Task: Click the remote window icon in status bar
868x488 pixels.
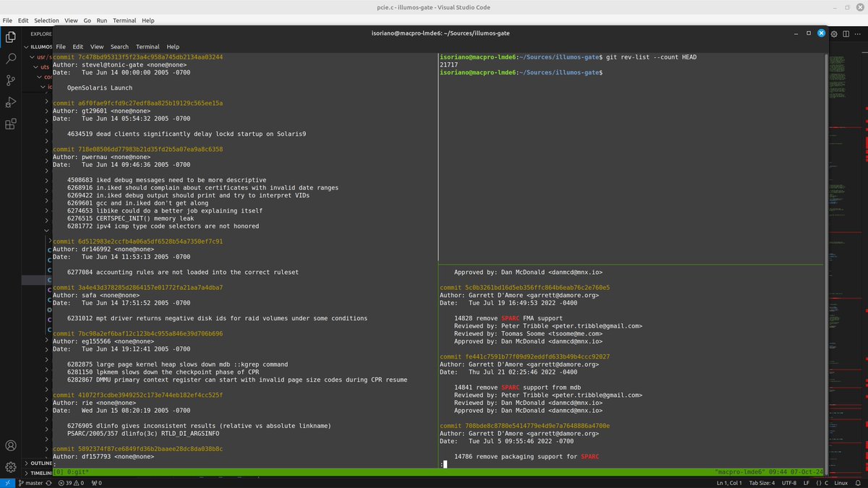Action: pos(7,482)
